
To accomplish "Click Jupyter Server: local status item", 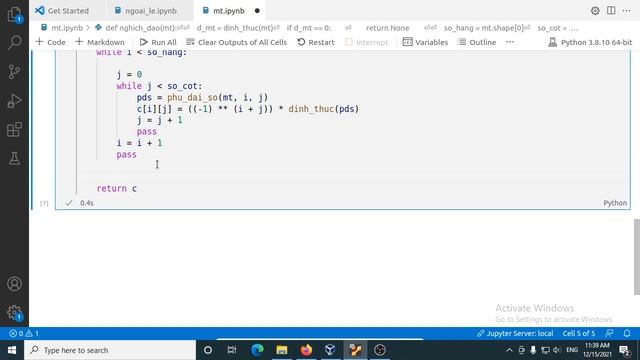I will [515, 333].
